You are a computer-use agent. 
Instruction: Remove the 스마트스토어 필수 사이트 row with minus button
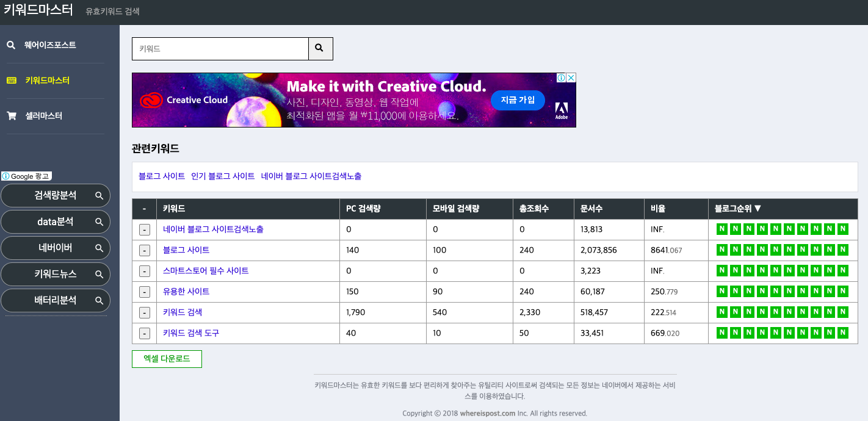click(144, 272)
